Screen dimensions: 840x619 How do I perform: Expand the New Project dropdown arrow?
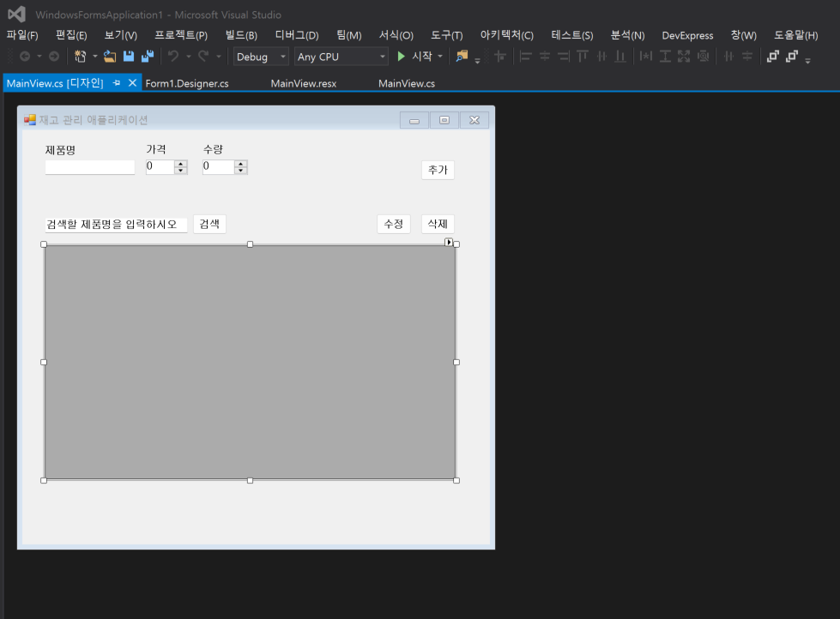[x=95, y=57]
